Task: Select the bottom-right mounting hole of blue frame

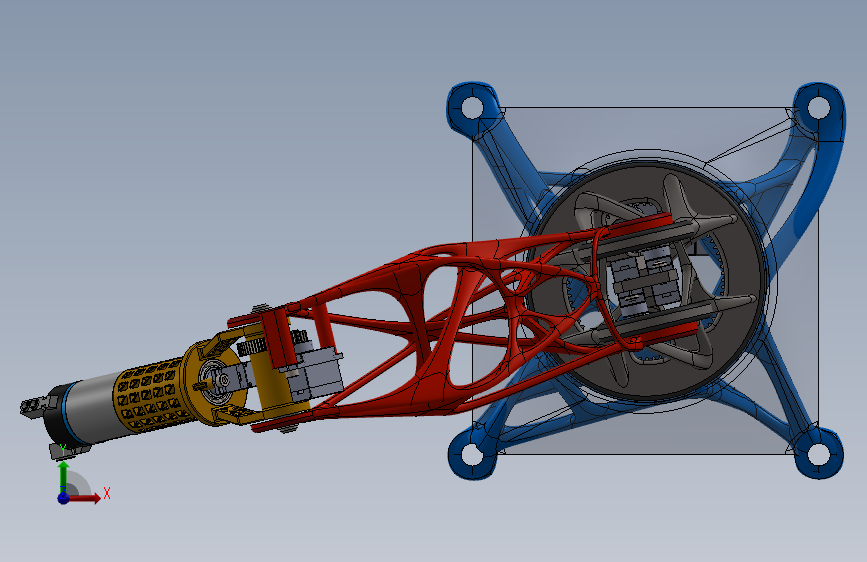Action: pyautogui.click(x=818, y=454)
